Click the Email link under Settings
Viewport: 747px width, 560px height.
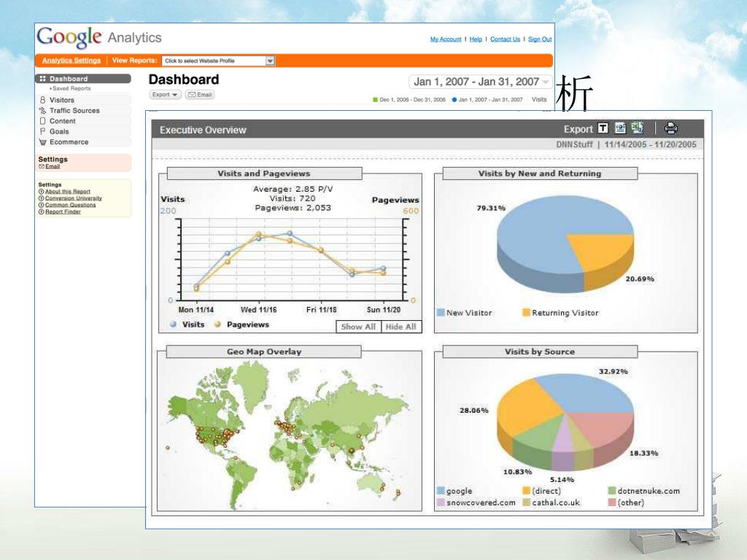point(53,167)
